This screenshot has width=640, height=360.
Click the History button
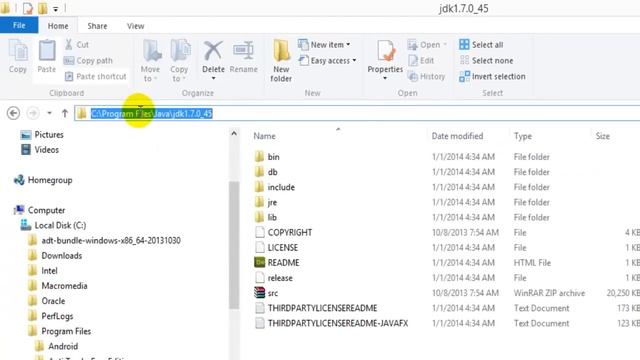427,76
